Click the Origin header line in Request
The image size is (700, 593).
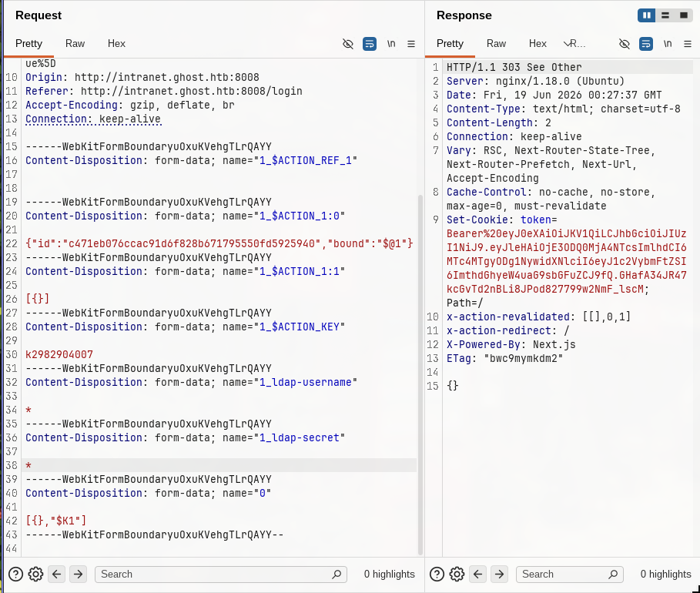coord(142,77)
